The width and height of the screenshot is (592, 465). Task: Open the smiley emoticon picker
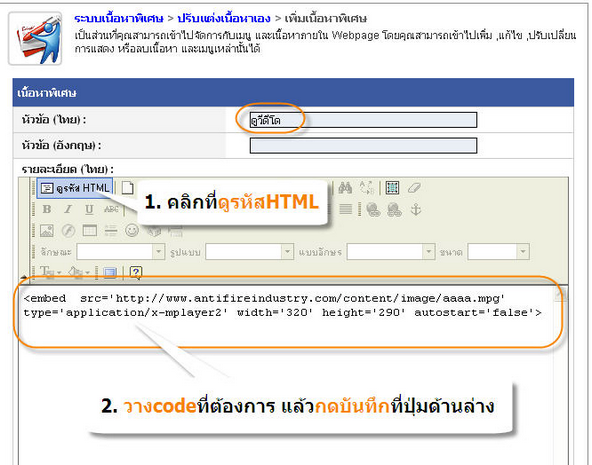[132, 230]
